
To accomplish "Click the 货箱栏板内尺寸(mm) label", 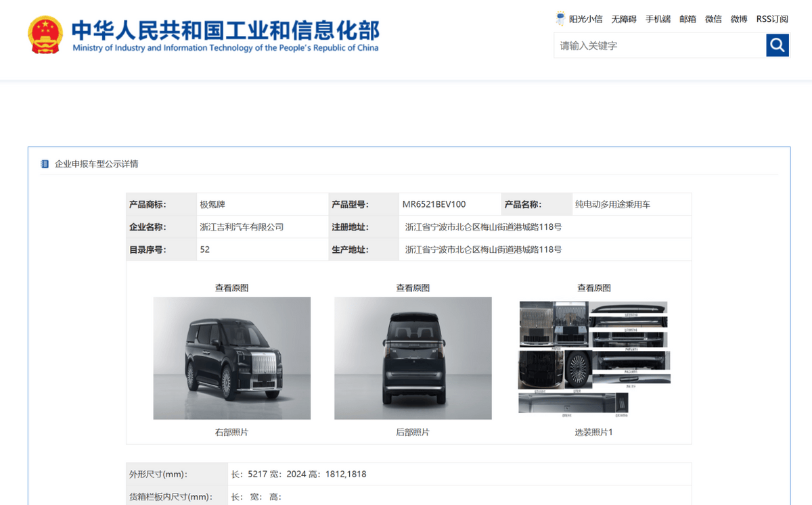I will (171, 497).
